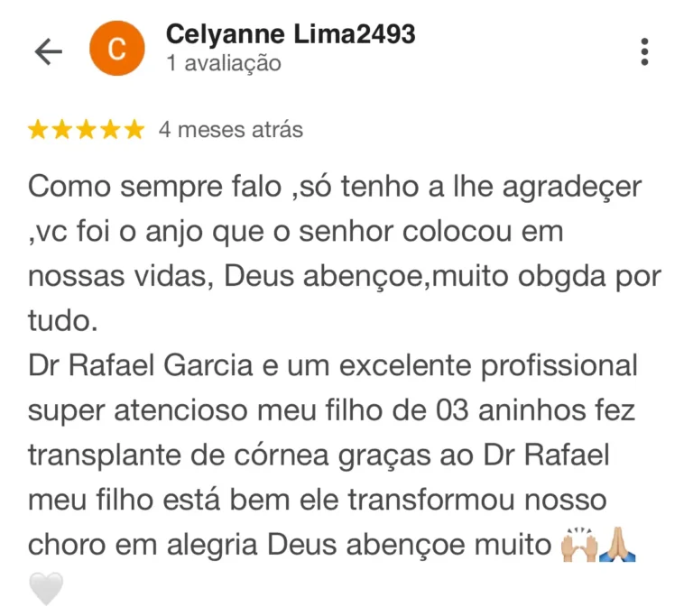Go back using the left arrow
This screenshot has height=616, width=693.
(49, 51)
